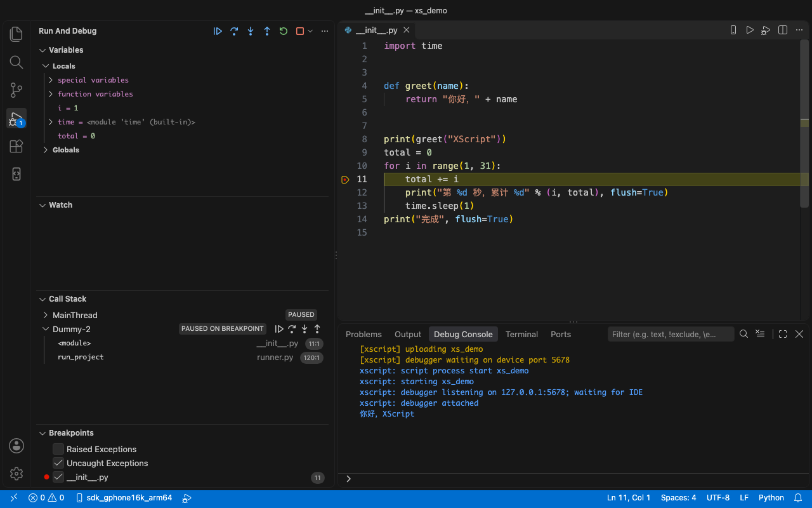Viewport: 812px width, 508px height.
Task: Click the sdk_gphone16k_arm64 device in status bar
Action: pyautogui.click(x=124, y=498)
